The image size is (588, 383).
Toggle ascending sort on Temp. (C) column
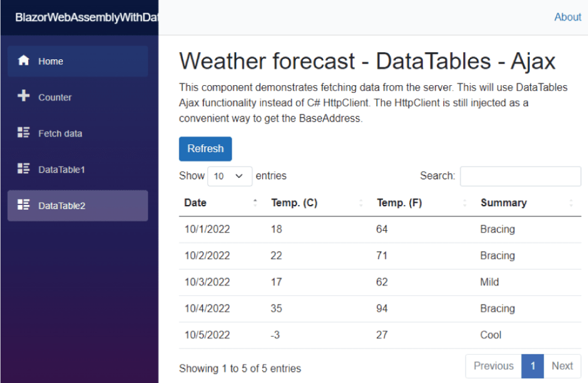pyautogui.click(x=361, y=203)
